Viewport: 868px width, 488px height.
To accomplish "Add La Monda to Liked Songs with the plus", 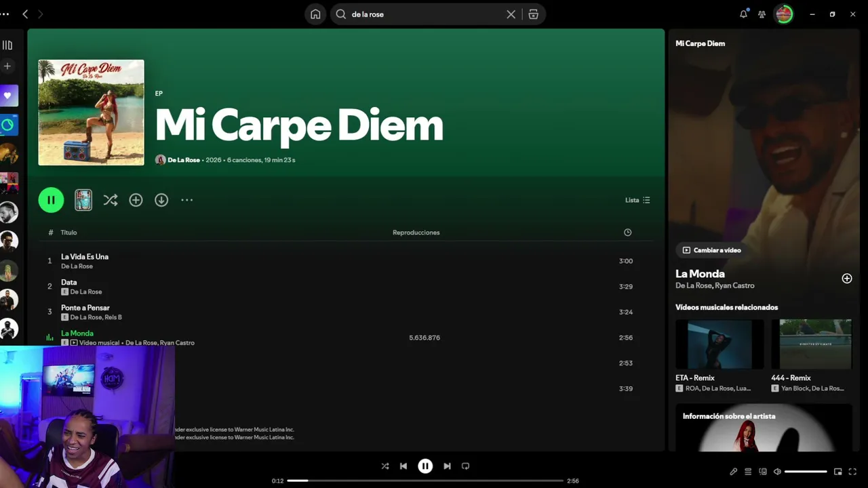I will pyautogui.click(x=847, y=279).
